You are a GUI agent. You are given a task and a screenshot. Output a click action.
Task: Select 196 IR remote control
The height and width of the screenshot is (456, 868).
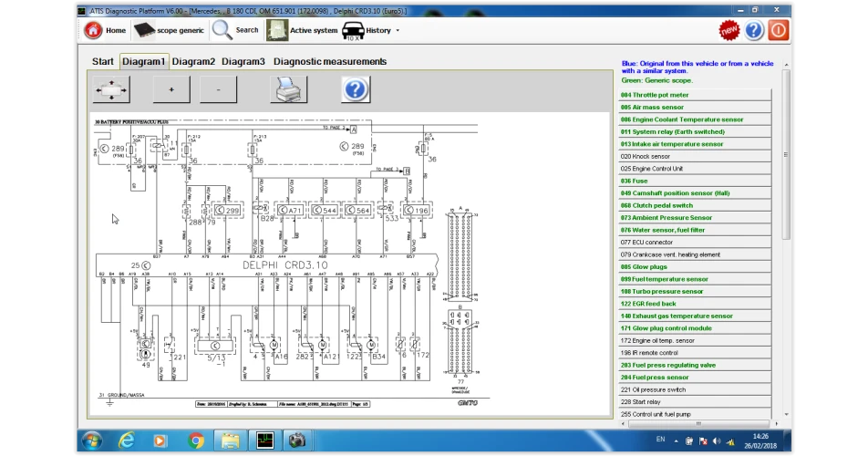[695, 353]
